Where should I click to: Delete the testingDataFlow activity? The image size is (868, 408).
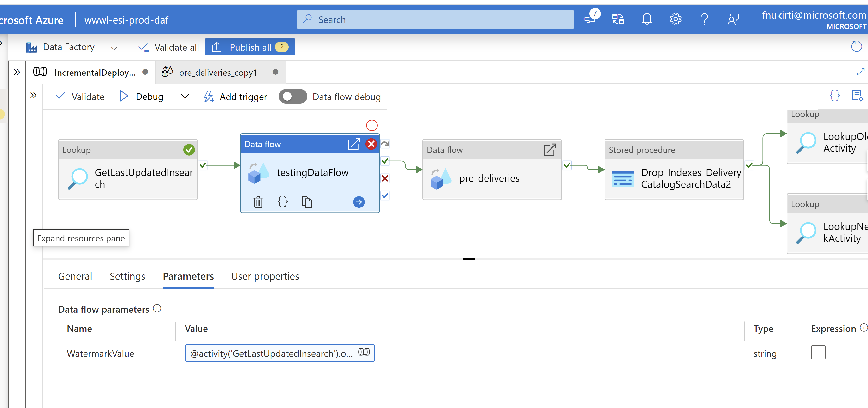point(258,202)
